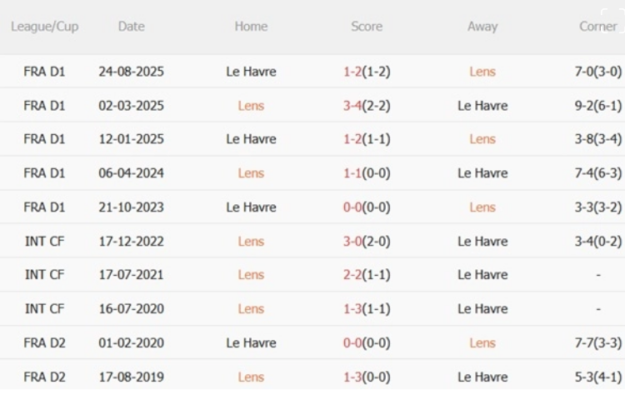Open the 1-3 score from 16-07-2020

click(x=354, y=309)
